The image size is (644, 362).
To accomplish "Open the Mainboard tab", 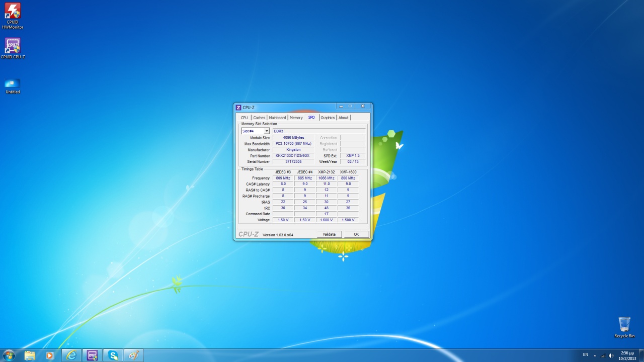I will point(277,118).
